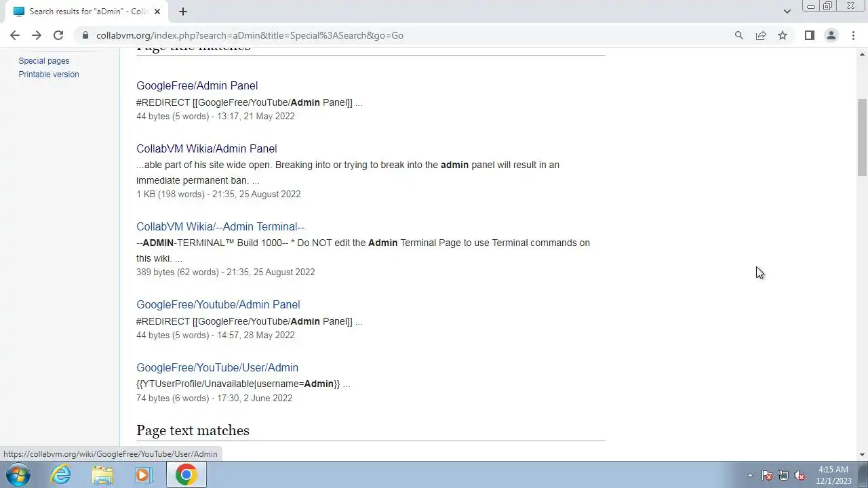Close the Search results tab
The height and width of the screenshot is (488, 868).
[x=157, y=12]
